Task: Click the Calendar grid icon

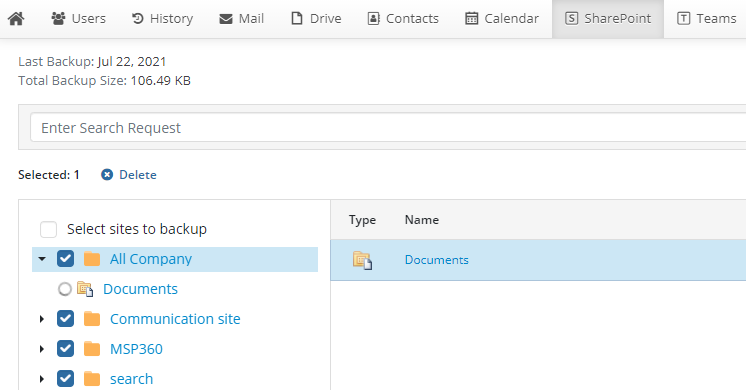Action: 471,19
